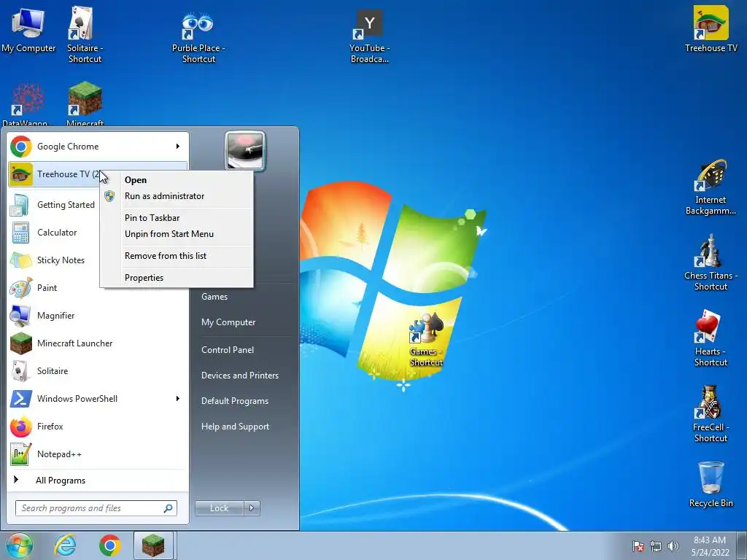The width and height of the screenshot is (747, 560).
Task: Choose Remove from this list
Action: [177, 256]
